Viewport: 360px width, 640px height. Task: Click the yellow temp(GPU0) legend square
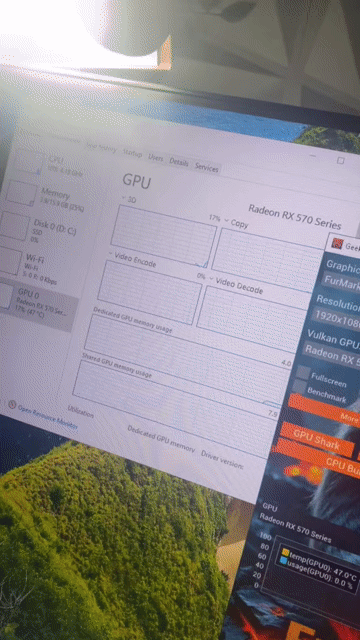coord(285,553)
